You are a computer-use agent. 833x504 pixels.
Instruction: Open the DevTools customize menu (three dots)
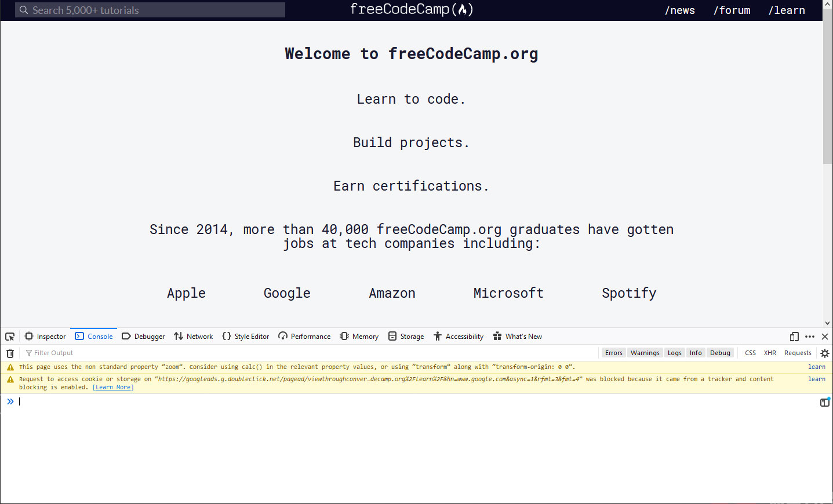pyautogui.click(x=809, y=336)
